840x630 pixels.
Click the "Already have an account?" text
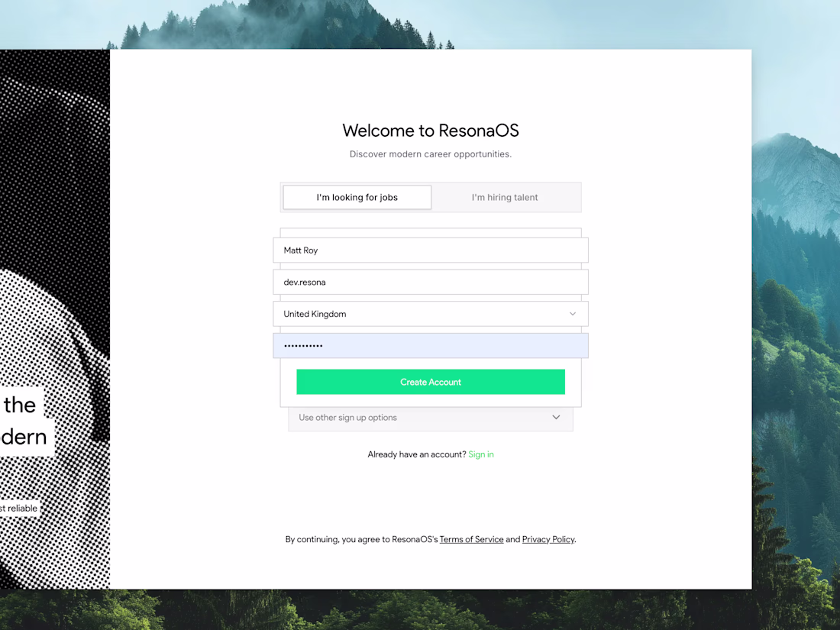[x=417, y=454]
